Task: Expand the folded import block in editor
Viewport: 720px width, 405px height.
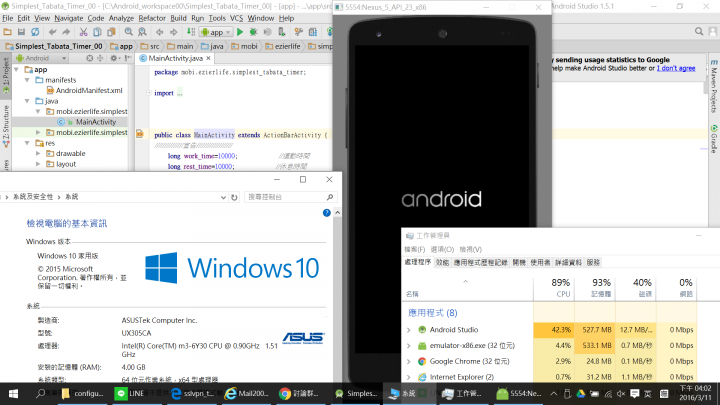Action: pyautogui.click(x=149, y=93)
